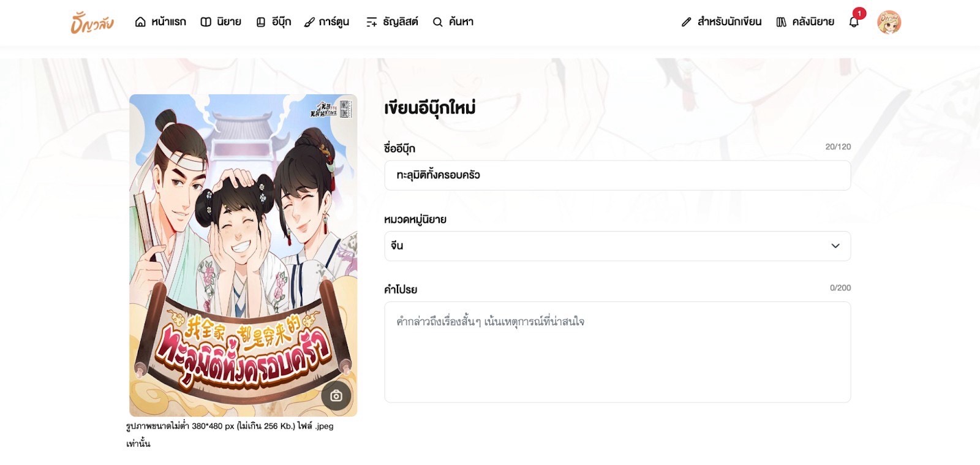Click the ชื่ออีบุ๊ก title input field

tap(617, 175)
